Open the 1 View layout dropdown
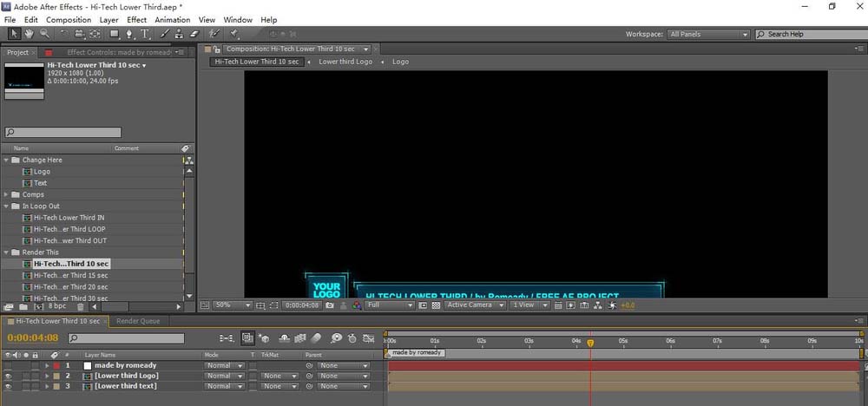This screenshot has height=406, width=868. (529, 304)
